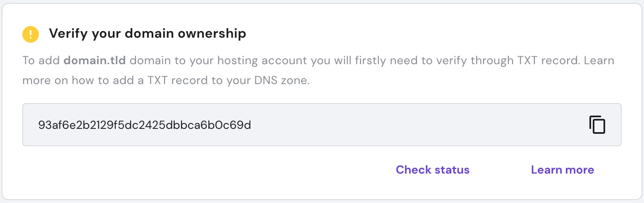Viewport: 644px width, 203px height.
Task: Click the "Verify your domain ownership" heading
Action: pos(148,34)
